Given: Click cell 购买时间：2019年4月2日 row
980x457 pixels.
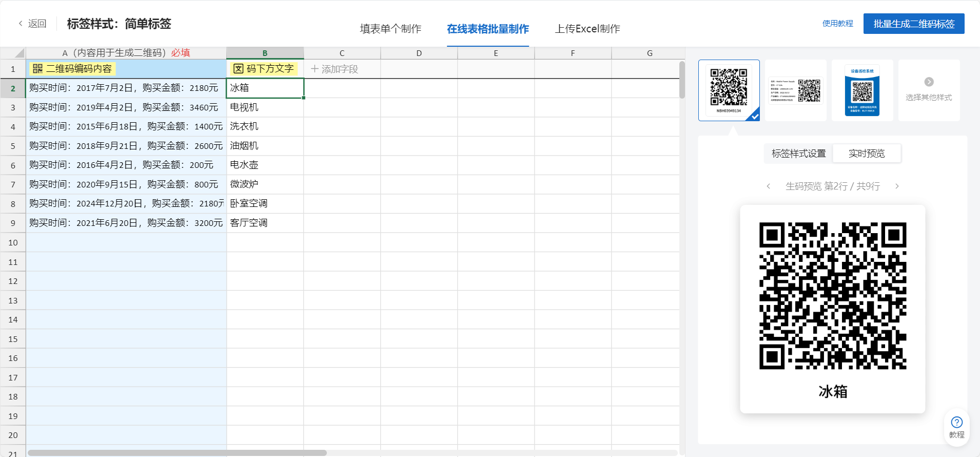Looking at the screenshot, I should 126,107.
